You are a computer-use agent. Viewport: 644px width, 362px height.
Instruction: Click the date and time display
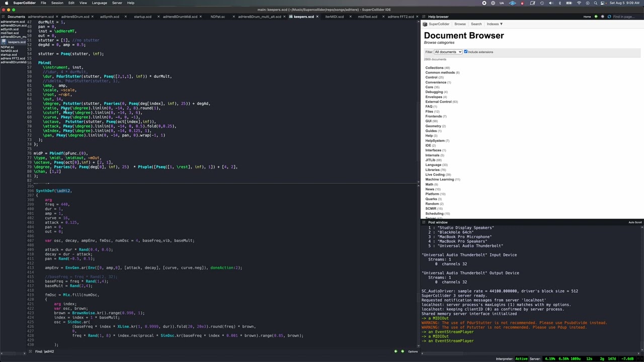[x=624, y=3]
